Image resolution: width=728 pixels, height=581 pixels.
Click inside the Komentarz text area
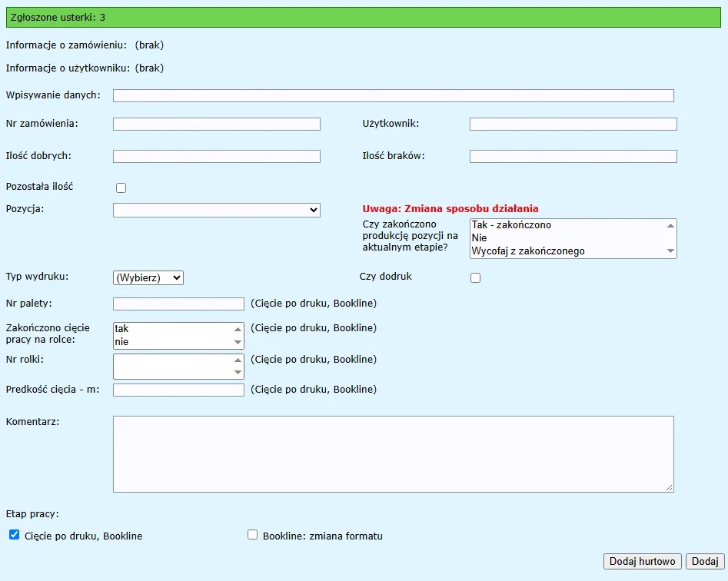click(x=394, y=454)
